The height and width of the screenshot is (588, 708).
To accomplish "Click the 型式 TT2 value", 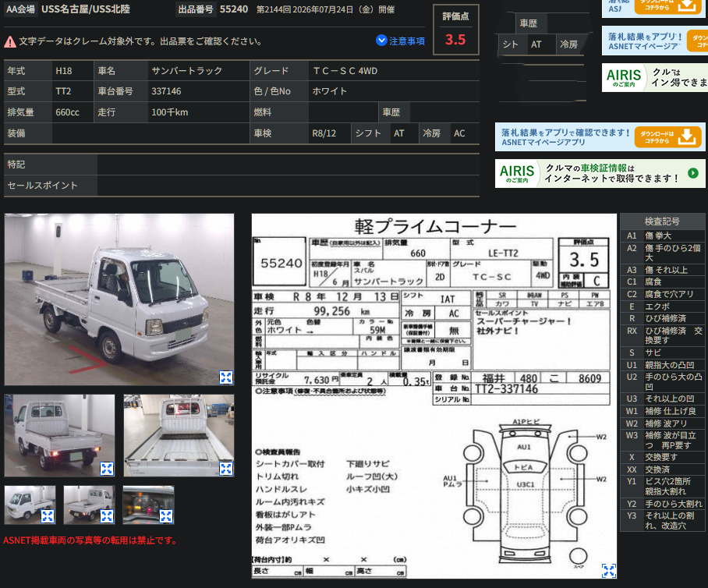I will pyautogui.click(x=63, y=91).
